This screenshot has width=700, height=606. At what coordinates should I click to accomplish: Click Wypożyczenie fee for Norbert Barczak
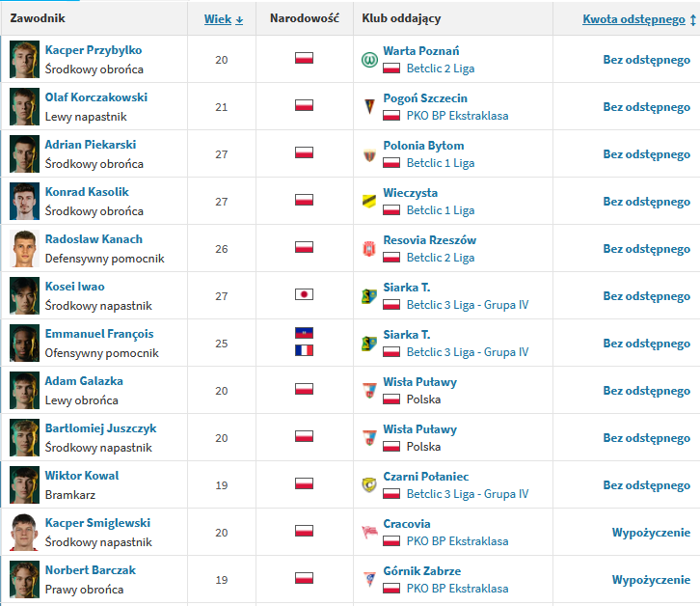tap(652, 580)
